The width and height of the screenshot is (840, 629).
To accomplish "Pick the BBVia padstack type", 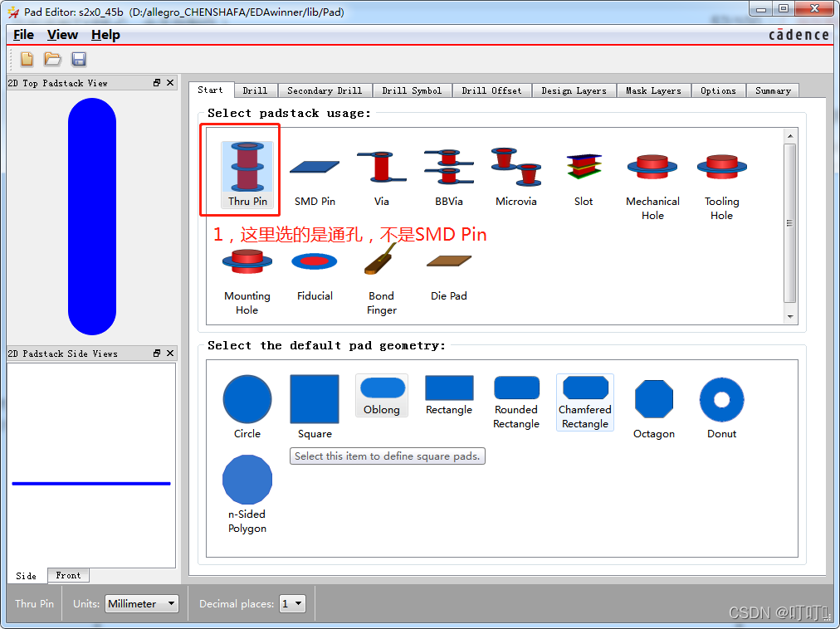I will click(449, 178).
